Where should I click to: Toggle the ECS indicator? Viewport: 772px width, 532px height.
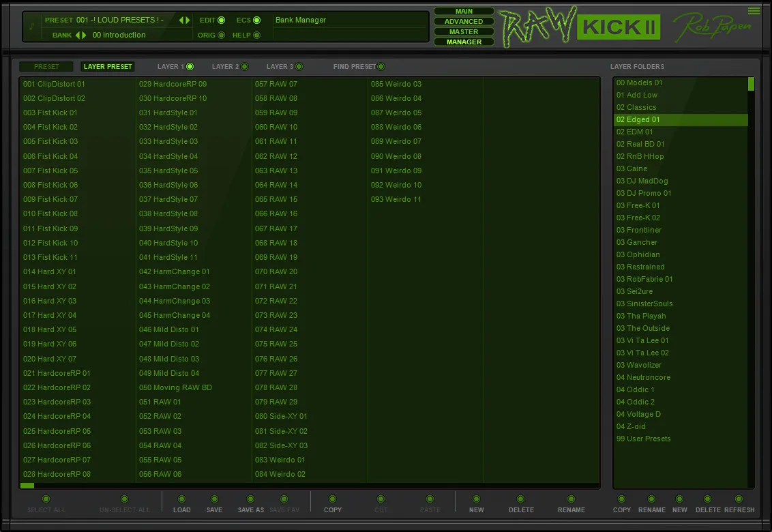[x=257, y=20]
